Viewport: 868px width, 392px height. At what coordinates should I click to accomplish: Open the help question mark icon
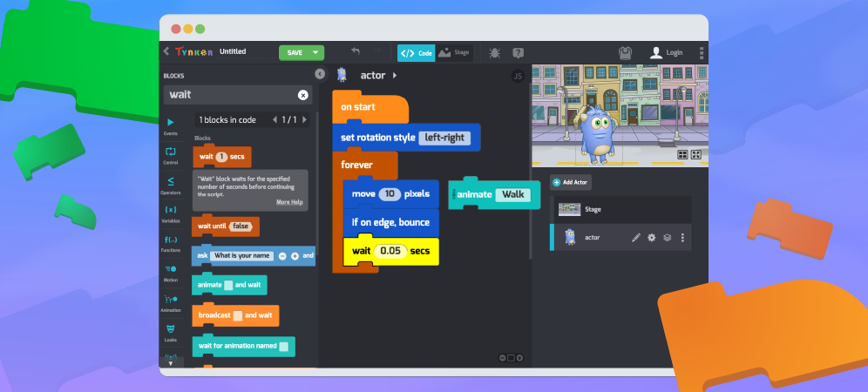519,53
